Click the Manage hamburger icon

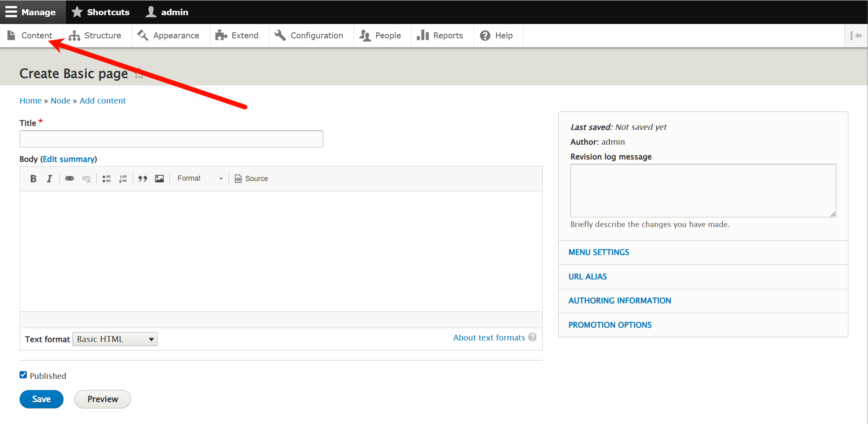(x=11, y=12)
